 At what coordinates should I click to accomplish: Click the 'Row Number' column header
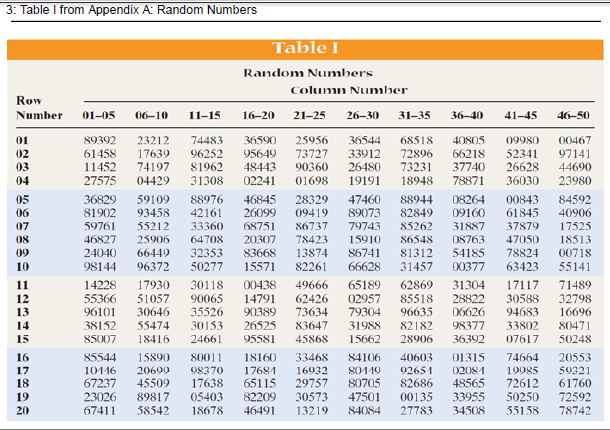point(39,108)
